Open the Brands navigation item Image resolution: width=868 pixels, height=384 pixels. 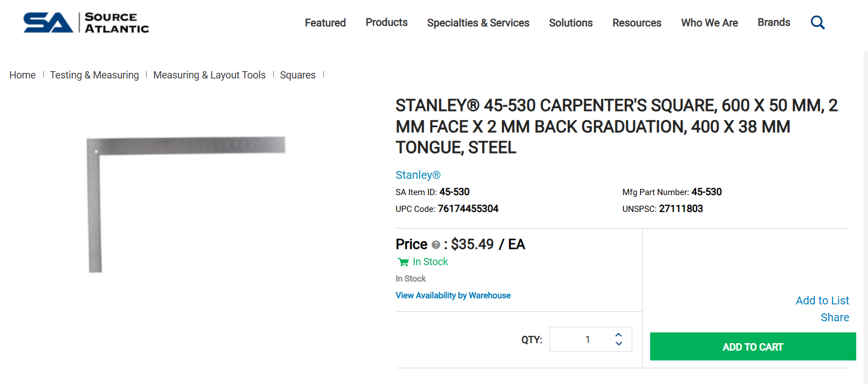pyautogui.click(x=773, y=22)
